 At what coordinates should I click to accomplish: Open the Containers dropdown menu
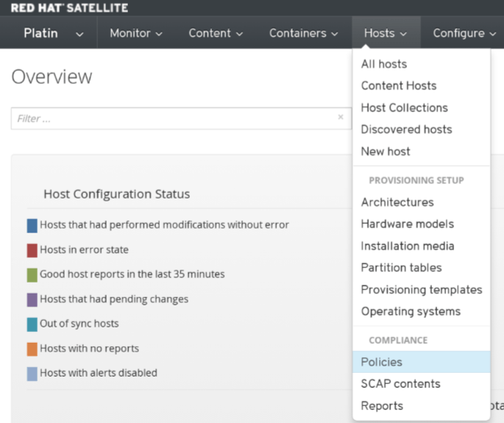pyautogui.click(x=304, y=33)
